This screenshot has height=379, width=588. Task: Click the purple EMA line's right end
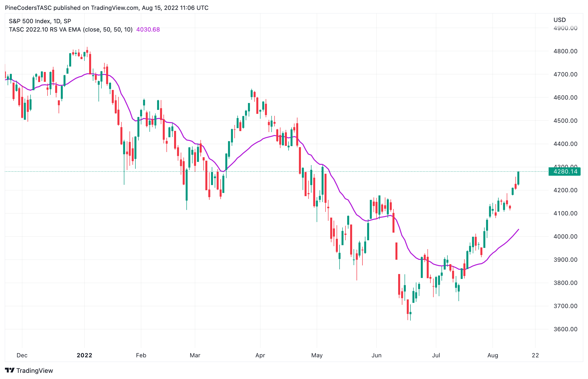[518, 230]
